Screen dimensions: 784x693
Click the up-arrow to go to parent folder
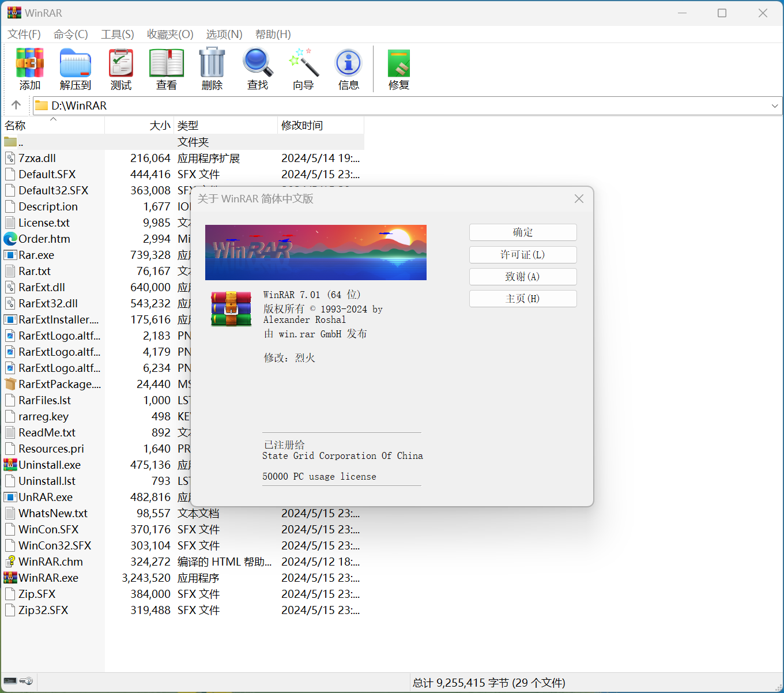pyautogui.click(x=16, y=105)
